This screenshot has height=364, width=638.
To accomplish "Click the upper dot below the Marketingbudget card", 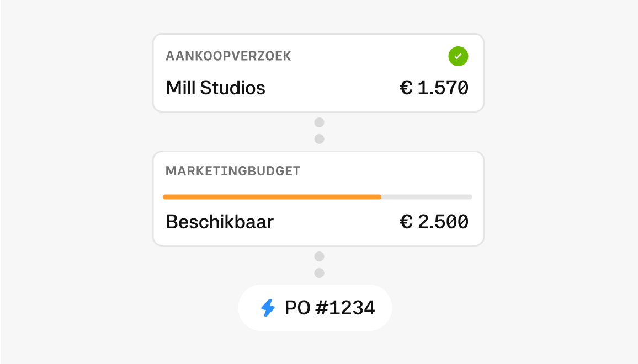I will click(319, 256).
